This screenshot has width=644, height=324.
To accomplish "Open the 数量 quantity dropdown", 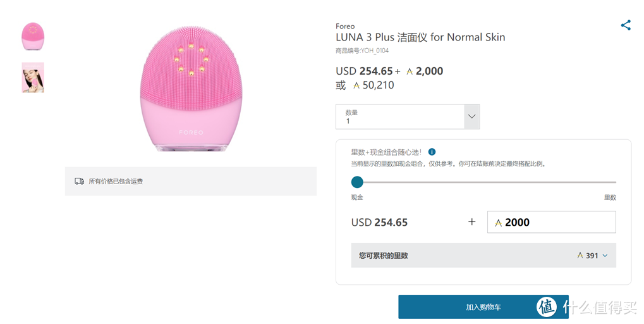I will 400,117.
